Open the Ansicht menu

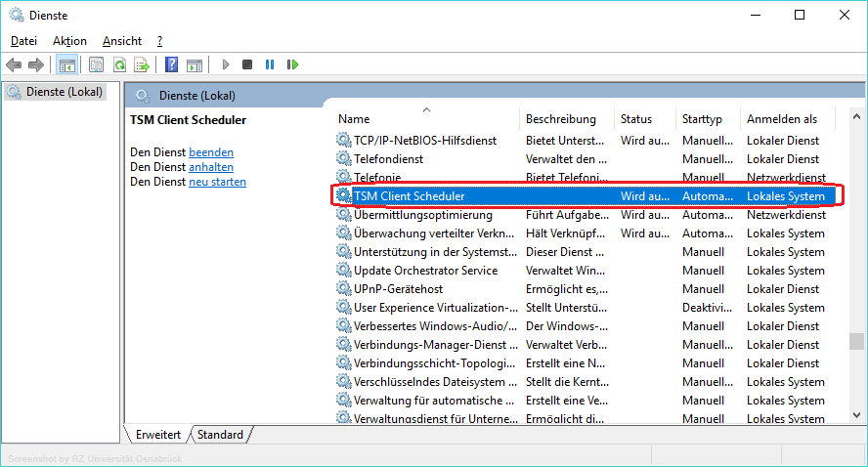(122, 41)
